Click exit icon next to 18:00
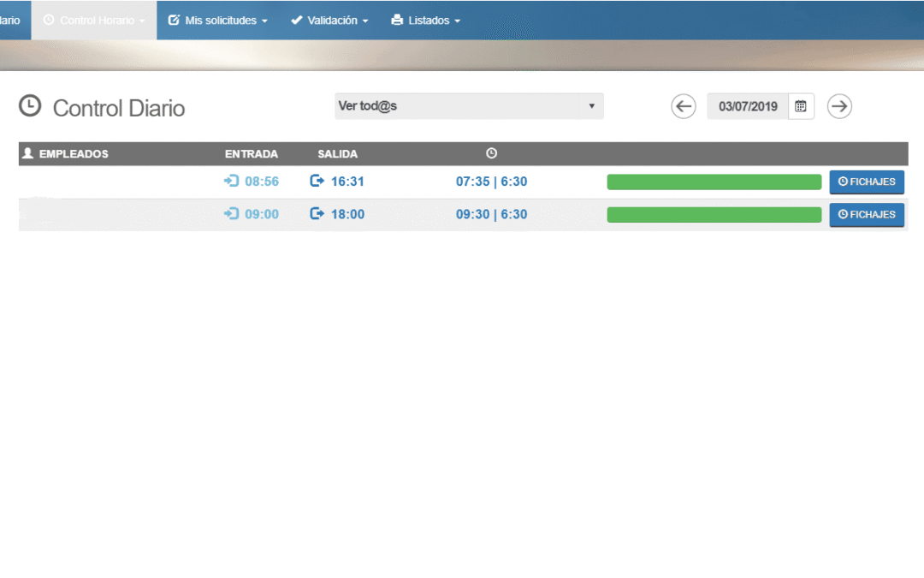 317,214
